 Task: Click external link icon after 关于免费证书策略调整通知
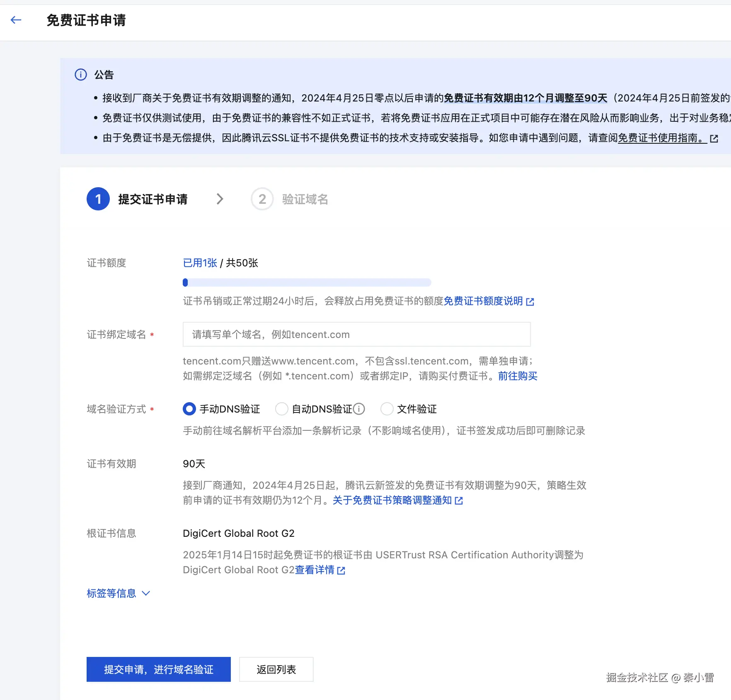point(458,500)
